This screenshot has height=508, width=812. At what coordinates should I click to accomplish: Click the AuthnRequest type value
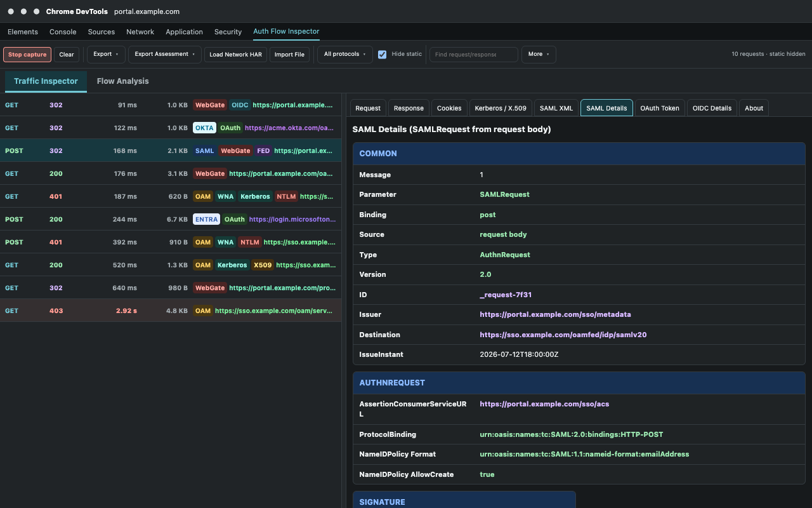pyautogui.click(x=505, y=255)
